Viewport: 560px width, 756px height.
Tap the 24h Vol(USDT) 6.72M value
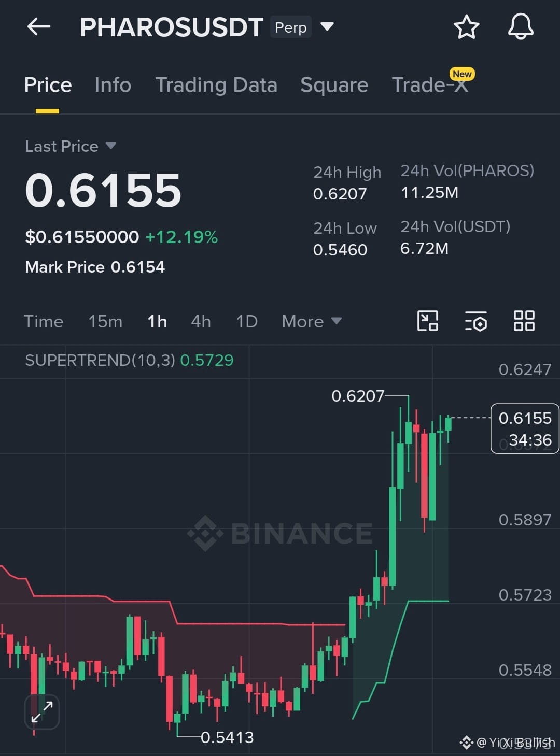424,249
